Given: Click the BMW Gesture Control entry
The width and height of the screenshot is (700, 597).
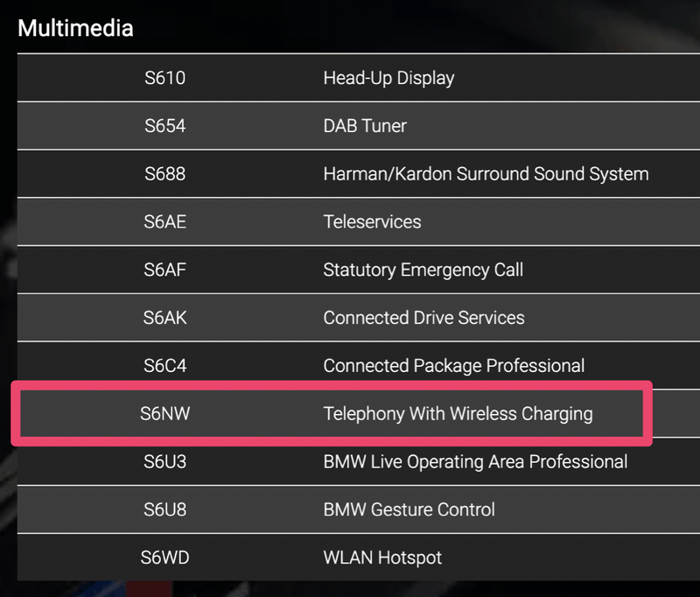Looking at the screenshot, I should (409, 509).
